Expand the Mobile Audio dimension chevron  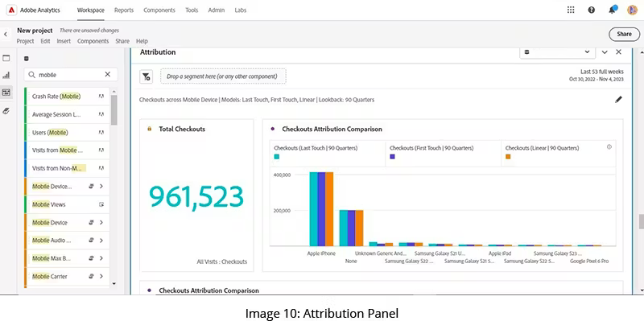point(101,241)
